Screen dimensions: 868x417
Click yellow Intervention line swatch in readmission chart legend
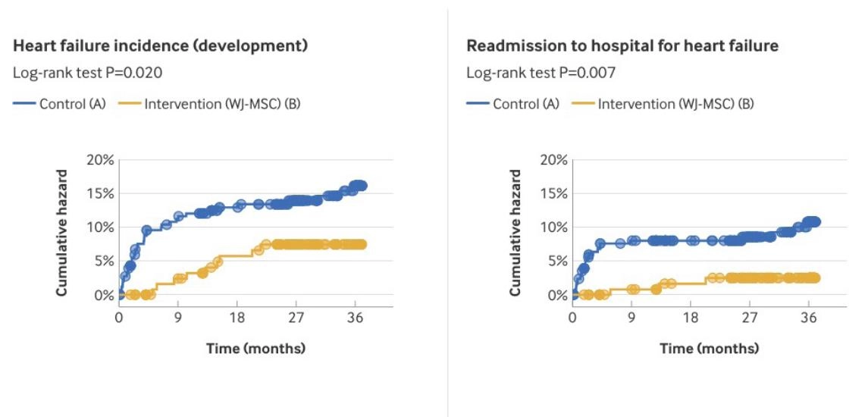point(582,104)
